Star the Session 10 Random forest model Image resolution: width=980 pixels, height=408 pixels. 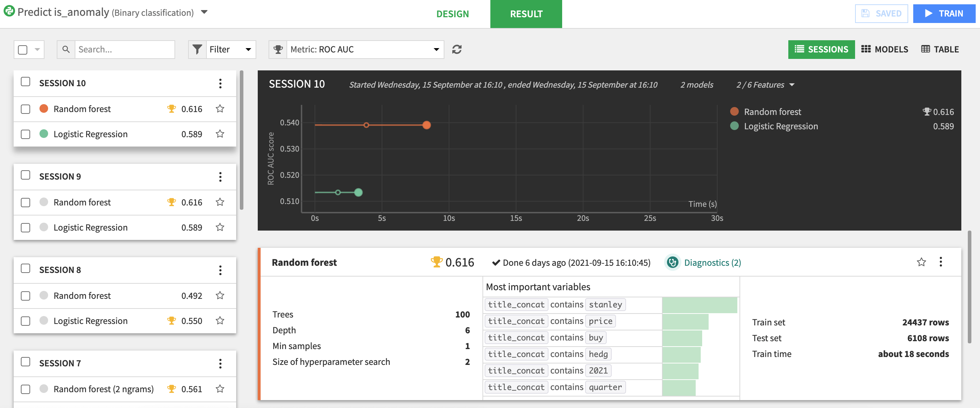pos(220,109)
